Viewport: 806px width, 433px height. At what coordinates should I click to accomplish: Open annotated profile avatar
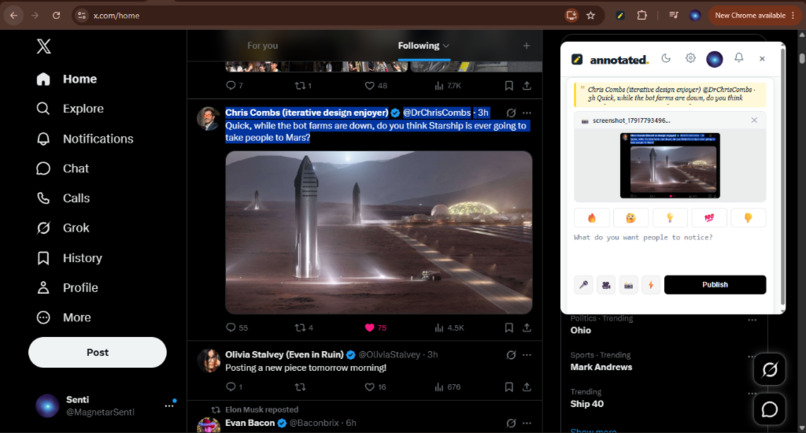pos(715,59)
